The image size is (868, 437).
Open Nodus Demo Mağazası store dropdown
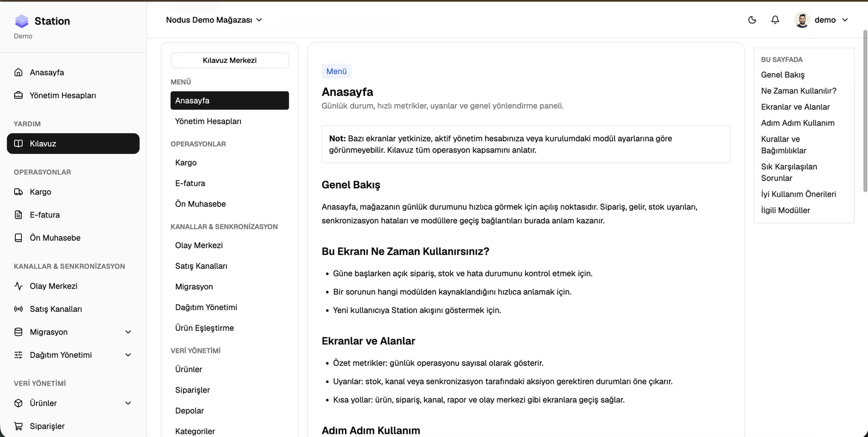pyautogui.click(x=214, y=20)
